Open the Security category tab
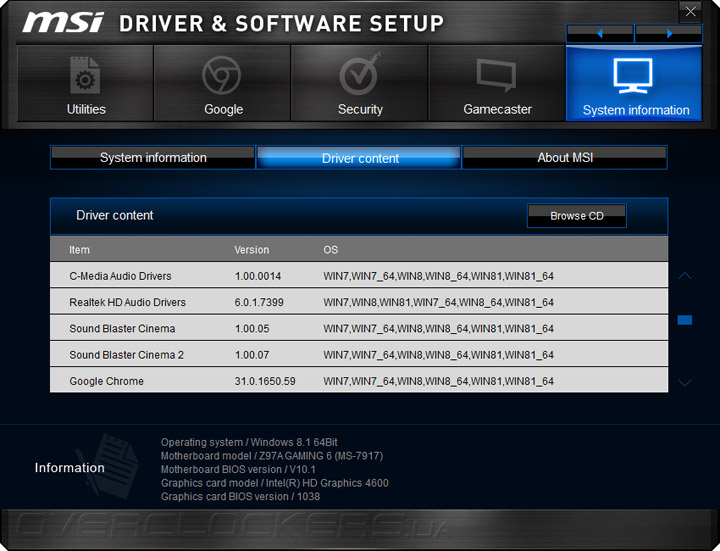This screenshot has width=720, height=551. click(x=360, y=83)
